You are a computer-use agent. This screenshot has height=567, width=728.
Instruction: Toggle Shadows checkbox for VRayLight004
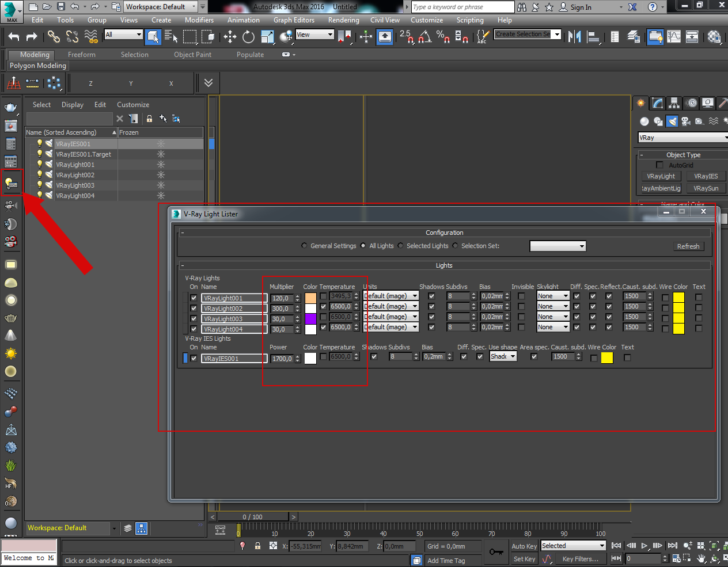(x=431, y=328)
